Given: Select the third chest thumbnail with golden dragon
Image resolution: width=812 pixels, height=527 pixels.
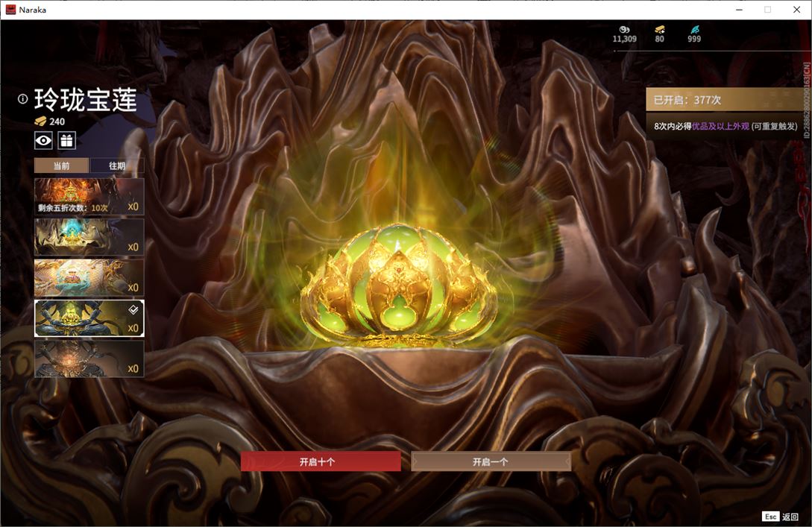Looking at the screenshot, I should (89, 277).
